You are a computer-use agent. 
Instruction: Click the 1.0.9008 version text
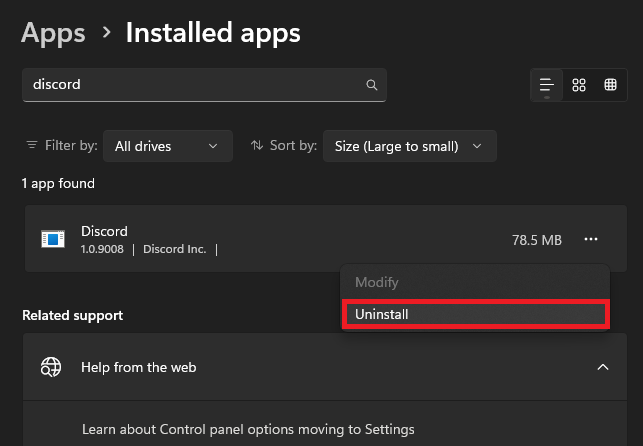pos(102,249)
